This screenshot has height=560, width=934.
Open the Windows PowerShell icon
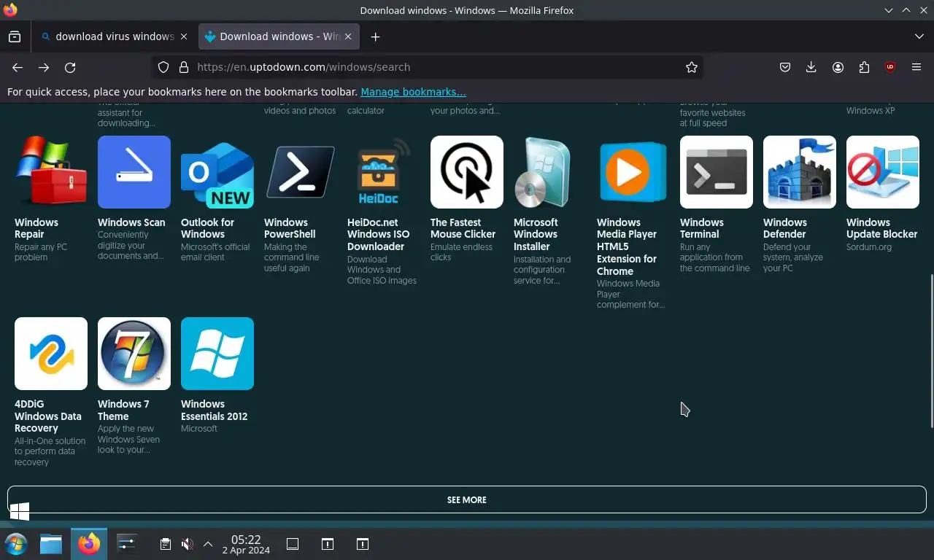301,172
